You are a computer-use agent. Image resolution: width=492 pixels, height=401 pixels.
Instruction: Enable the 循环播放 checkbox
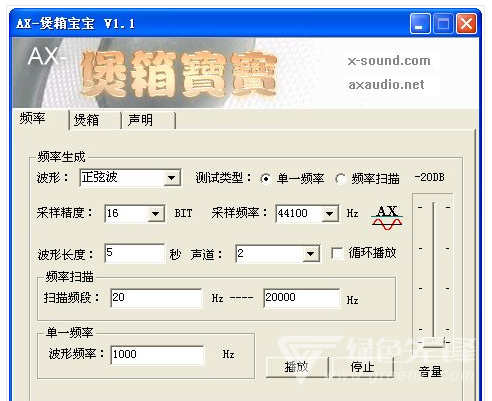[x=337, y=253]
